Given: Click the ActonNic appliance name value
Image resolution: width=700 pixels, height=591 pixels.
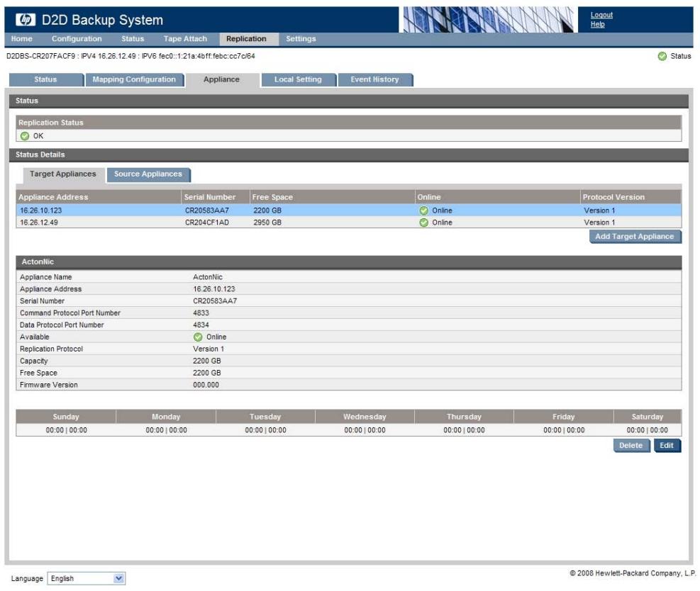Looking at the screenshot, I should coord(208,278).
